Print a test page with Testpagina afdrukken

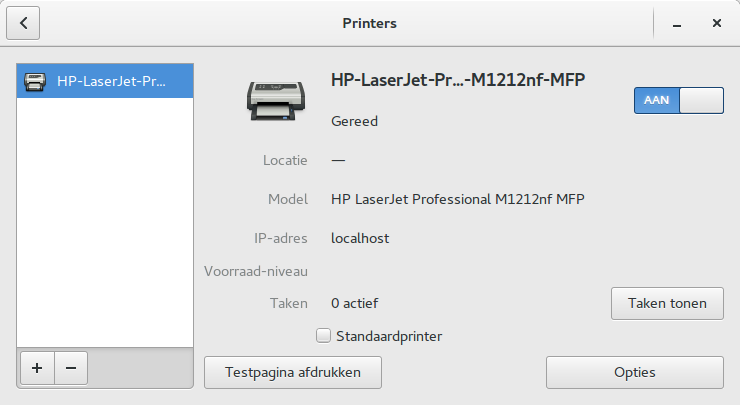coord(294,372)
